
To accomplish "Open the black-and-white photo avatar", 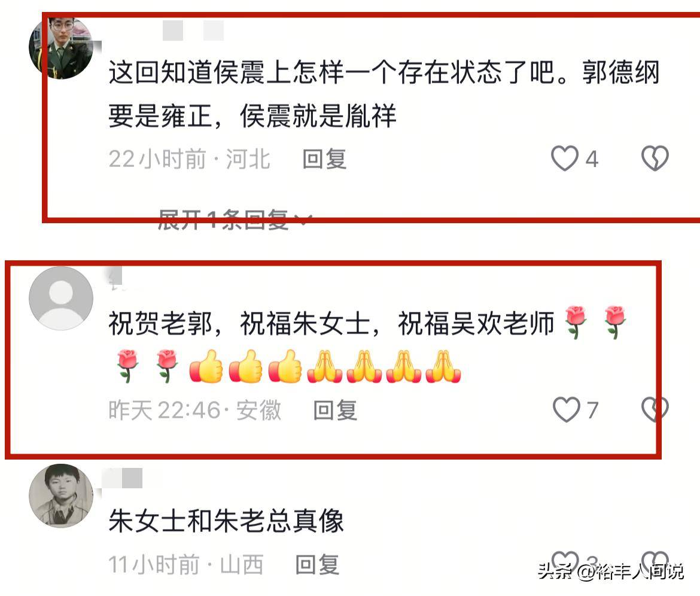I will [x=60, y=497].
